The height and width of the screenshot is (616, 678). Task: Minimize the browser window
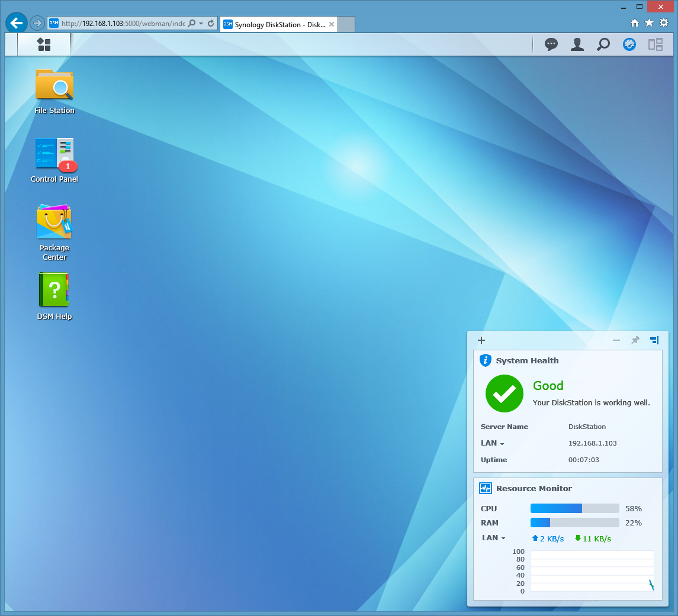coord(624,7)
